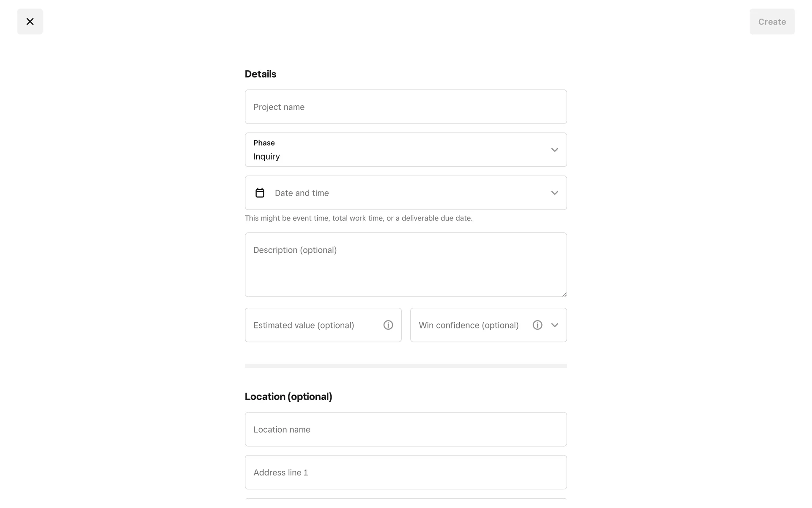The image size is (812, 508).
Task: Open the Win confidence dropdown
Action: (x=469, y=325)
